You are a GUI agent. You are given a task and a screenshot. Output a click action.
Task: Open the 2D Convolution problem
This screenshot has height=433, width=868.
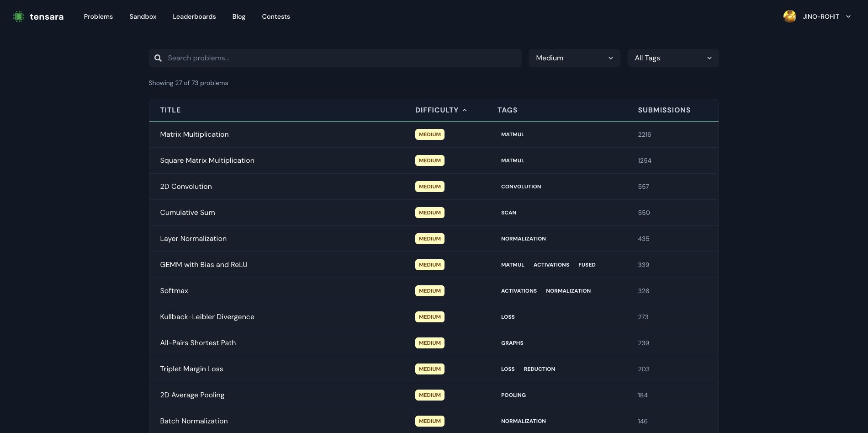186,187
